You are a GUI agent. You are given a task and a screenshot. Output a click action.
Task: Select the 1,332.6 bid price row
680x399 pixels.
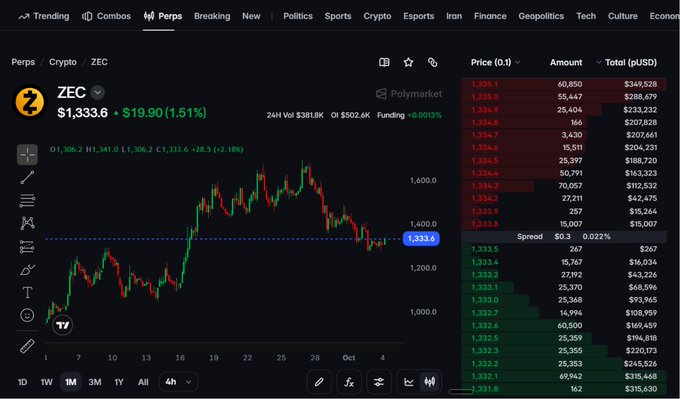point(564,325)
